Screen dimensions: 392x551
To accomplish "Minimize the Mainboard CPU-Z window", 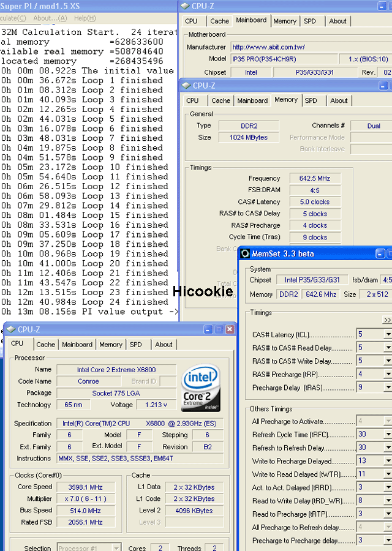I will [x=382, y=6].
